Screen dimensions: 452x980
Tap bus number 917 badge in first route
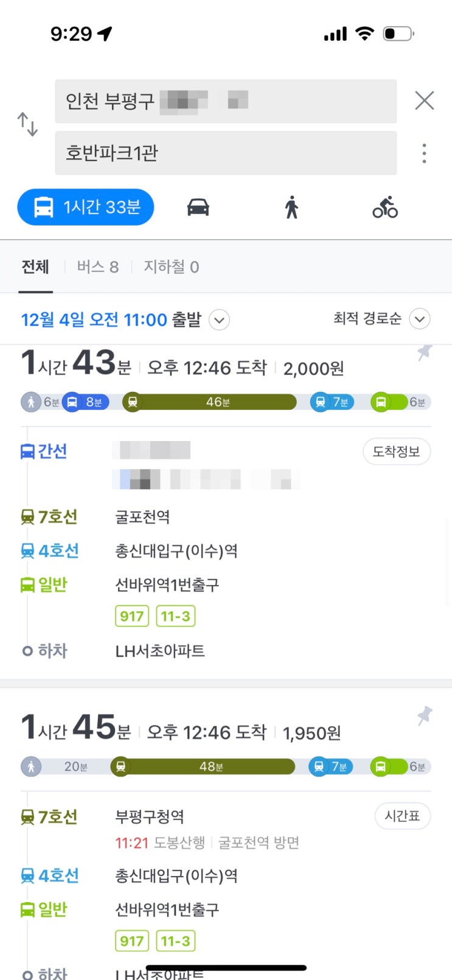coord(131,616)
